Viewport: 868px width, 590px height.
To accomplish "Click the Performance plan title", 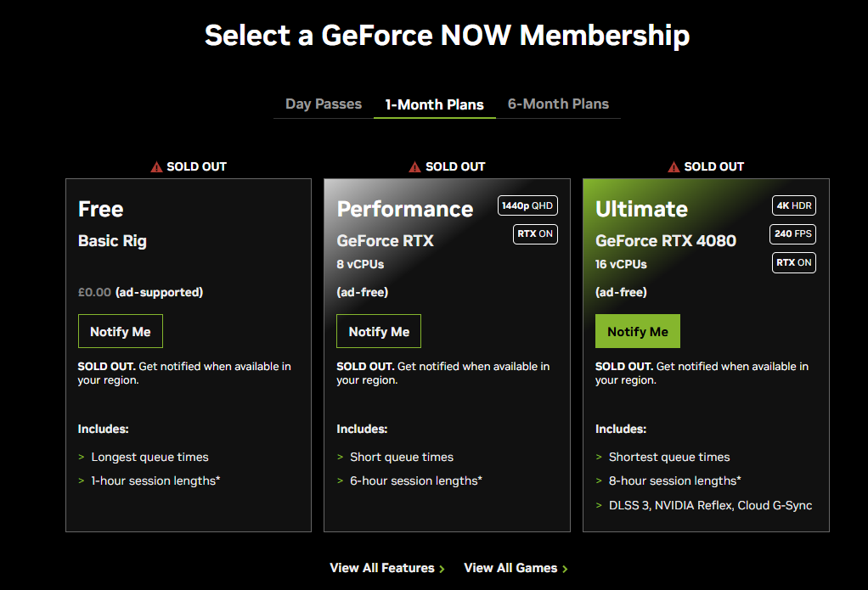I will [x=404, y=209].
